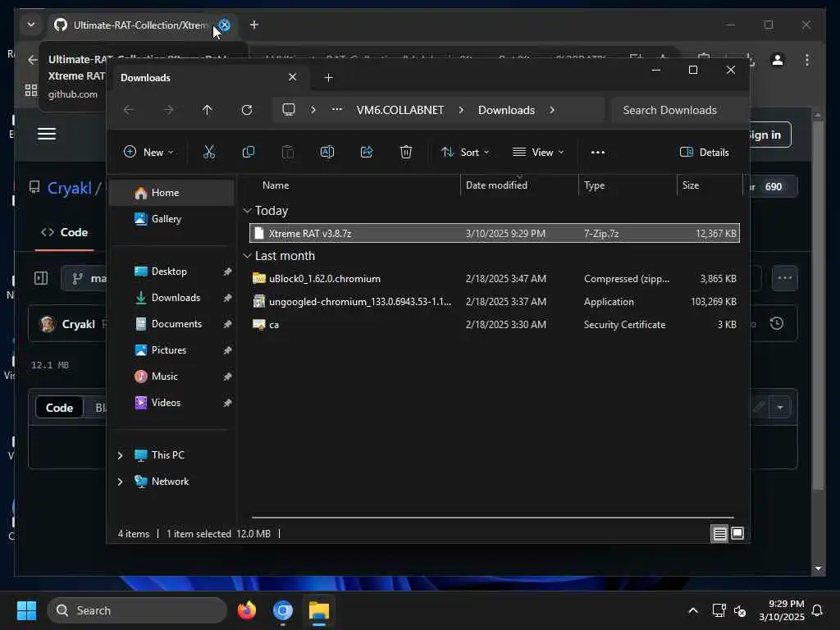Sort by Size column header
The width and height of the screenshot is (840, 630).
point(691,185)
